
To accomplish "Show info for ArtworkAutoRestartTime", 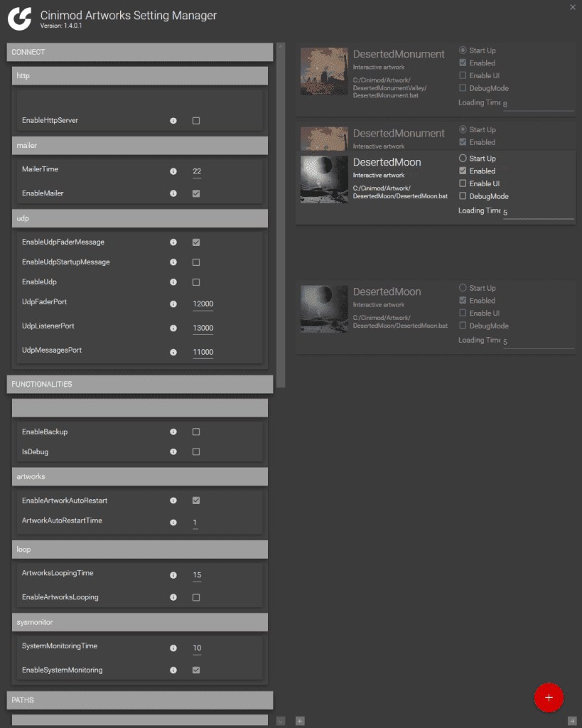I will [x=173, y=523].
